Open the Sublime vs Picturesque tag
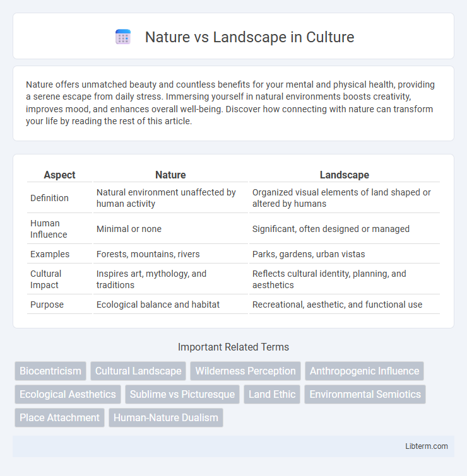This screenshot has height=476, width=467. (182, 394)
